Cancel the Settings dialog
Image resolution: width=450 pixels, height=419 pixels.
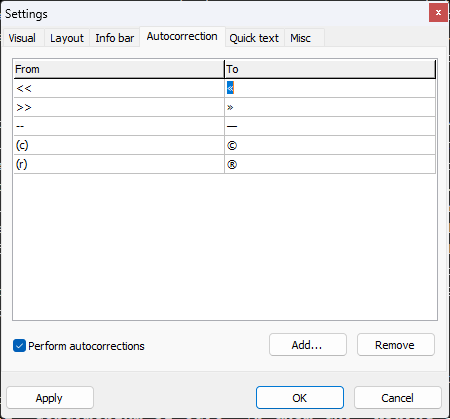(x=398, y=398)
